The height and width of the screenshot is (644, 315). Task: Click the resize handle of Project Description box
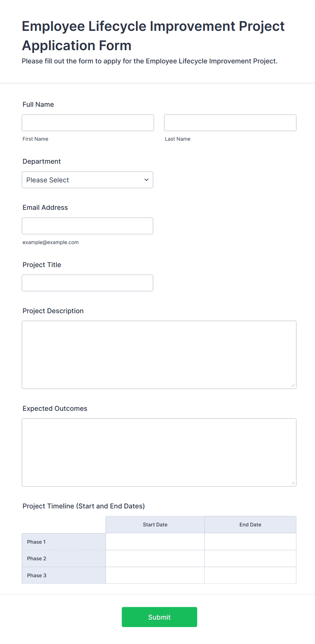(x=293, y=385)
